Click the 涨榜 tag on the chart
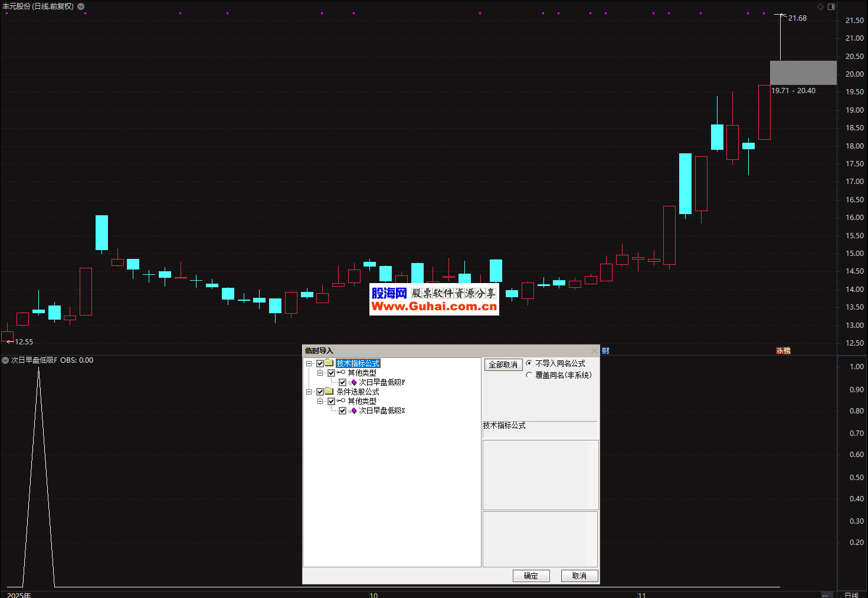 coord(783,351)
